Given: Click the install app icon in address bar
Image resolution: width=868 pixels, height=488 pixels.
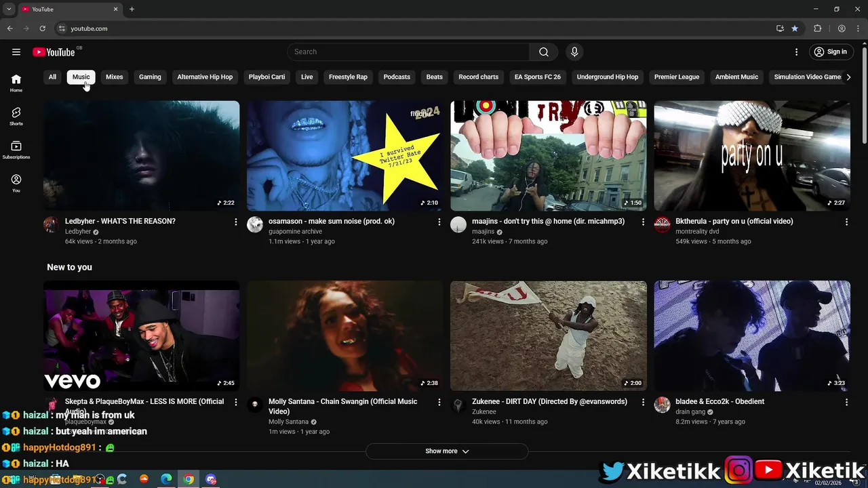Looking at the screenshot, I should [x=780, y=28].
